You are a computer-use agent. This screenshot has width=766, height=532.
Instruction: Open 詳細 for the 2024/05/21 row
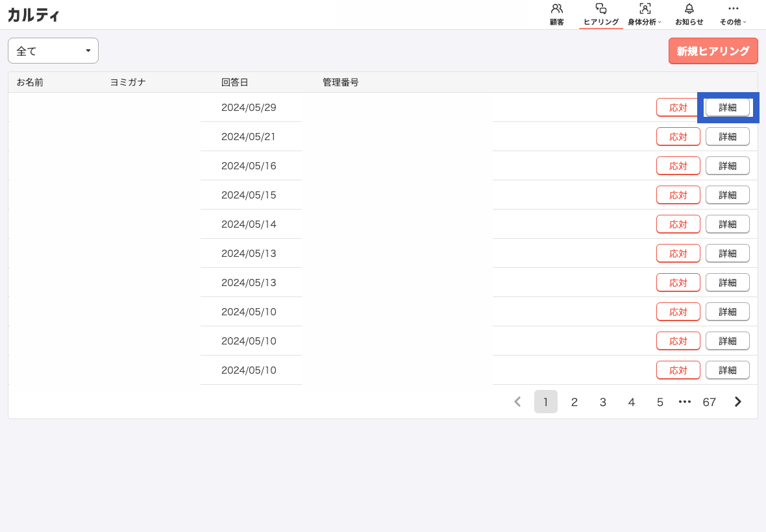point(728,137)
